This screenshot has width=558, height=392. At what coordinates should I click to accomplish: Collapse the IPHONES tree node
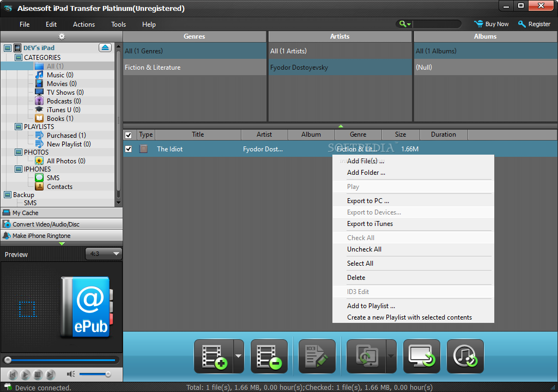pyautogui.click(x=19, y=169)
